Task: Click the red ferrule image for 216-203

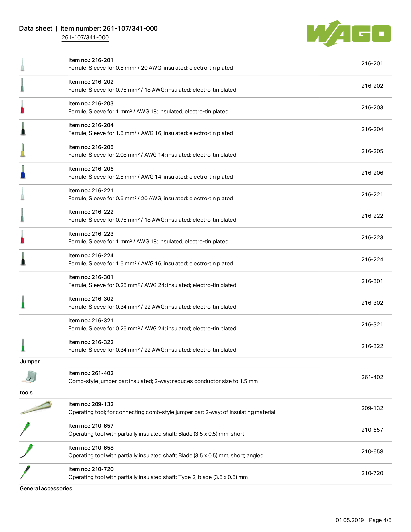Action: click(22, 107)
